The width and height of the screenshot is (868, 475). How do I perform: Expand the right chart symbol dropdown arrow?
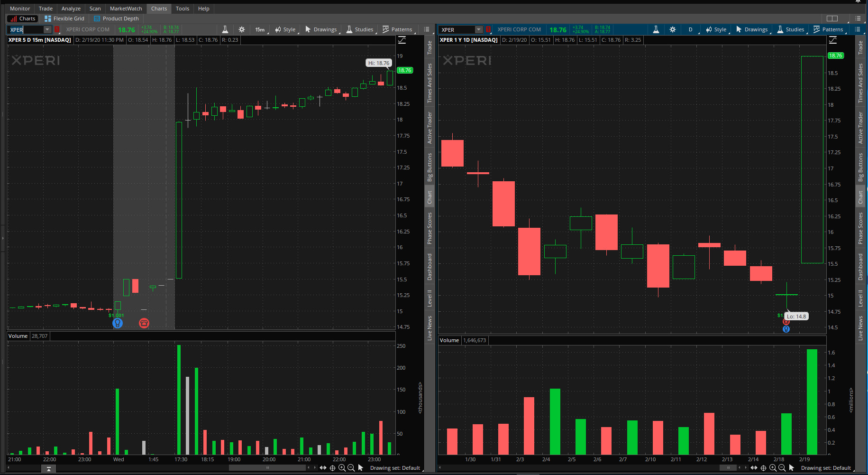(479, 29)
